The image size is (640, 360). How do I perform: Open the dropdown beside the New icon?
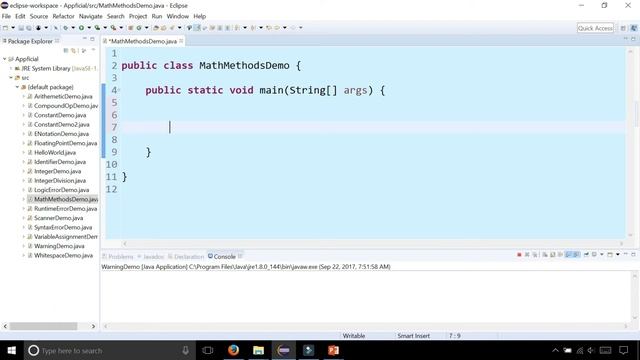(x=13, y=28)
